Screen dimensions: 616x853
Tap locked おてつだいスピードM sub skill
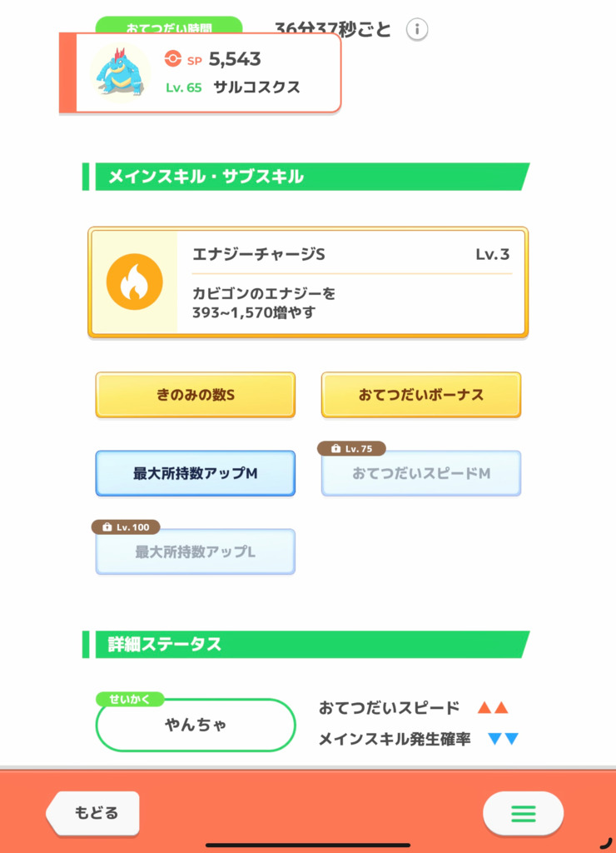(421, 473)
